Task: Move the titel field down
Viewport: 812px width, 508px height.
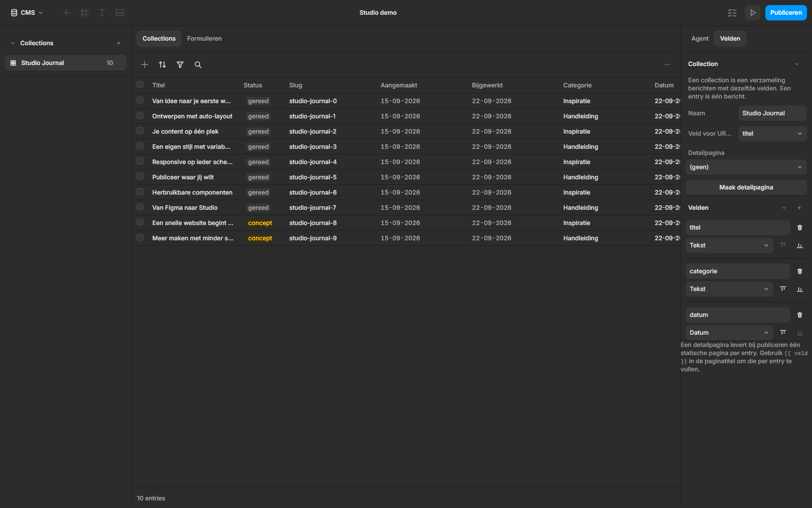Action: click(x=800, y=245)
